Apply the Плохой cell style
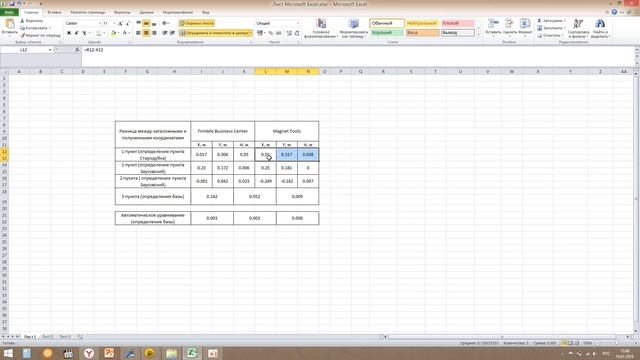This screenshot has width=640, height=360. click(x=458, y=23)
